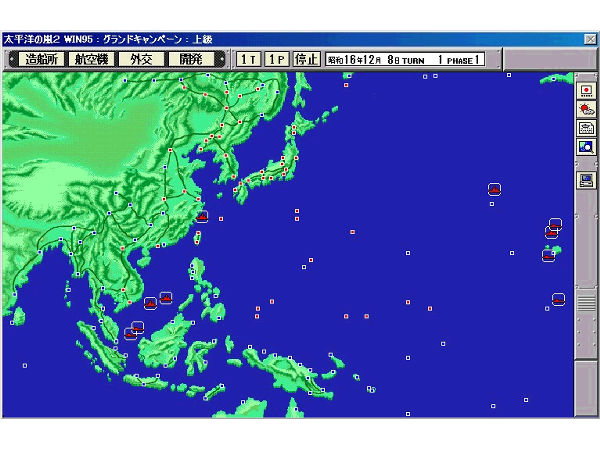Click the 停止 stop button
This screenshot has height=450, width=600.
point(307,59)
